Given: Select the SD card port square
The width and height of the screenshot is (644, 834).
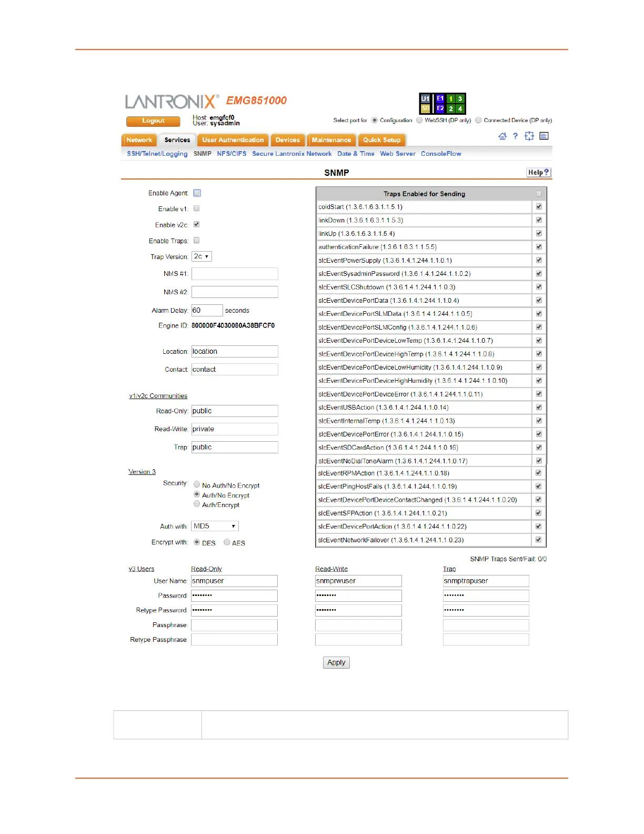Looking at the screenshot, I should click(x=425, y=108).
